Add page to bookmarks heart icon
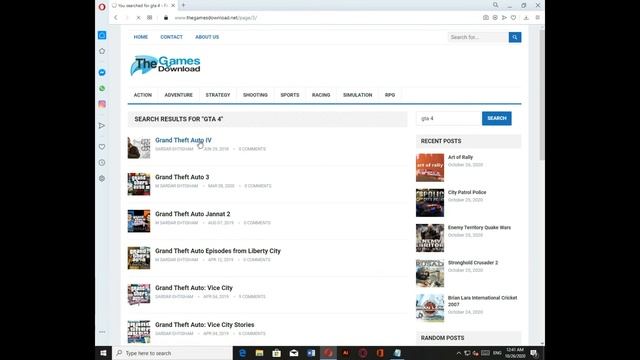Image resolution: width=640 pixels, height=360 pixels. (x=513, y=18)
